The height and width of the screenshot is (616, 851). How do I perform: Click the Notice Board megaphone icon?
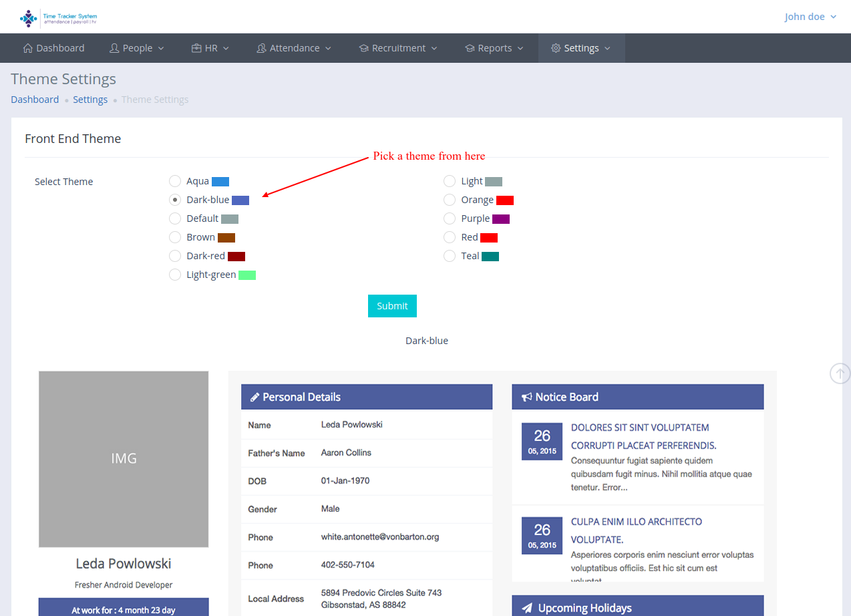point(526,397)
